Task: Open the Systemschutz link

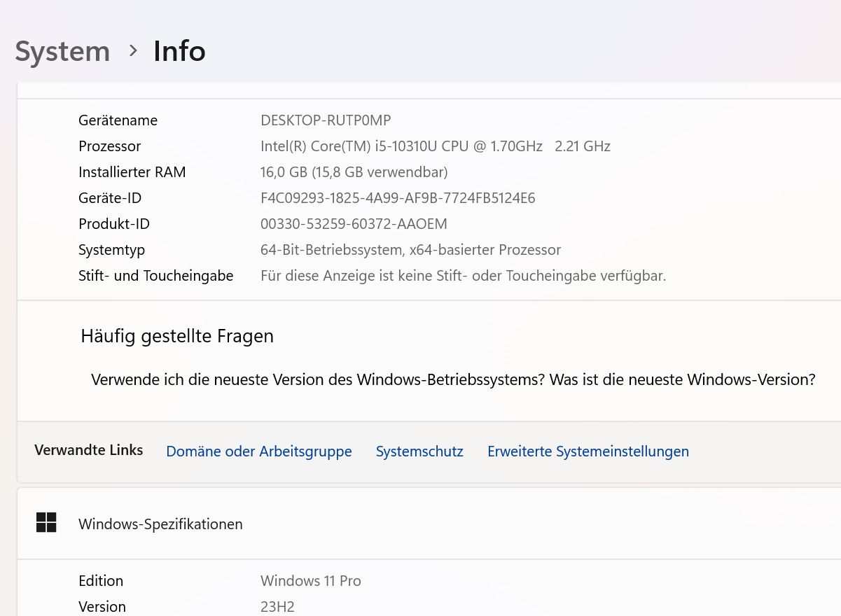Action: (x=419, y=451)
